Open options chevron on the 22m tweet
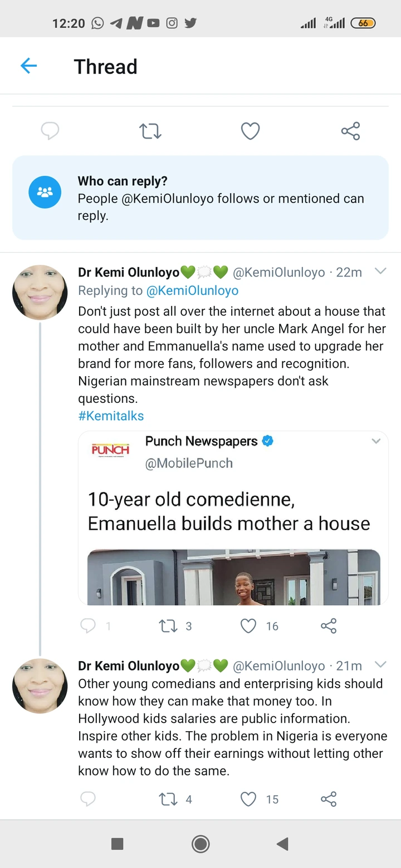The image size is (401, 868). point(380,272)
